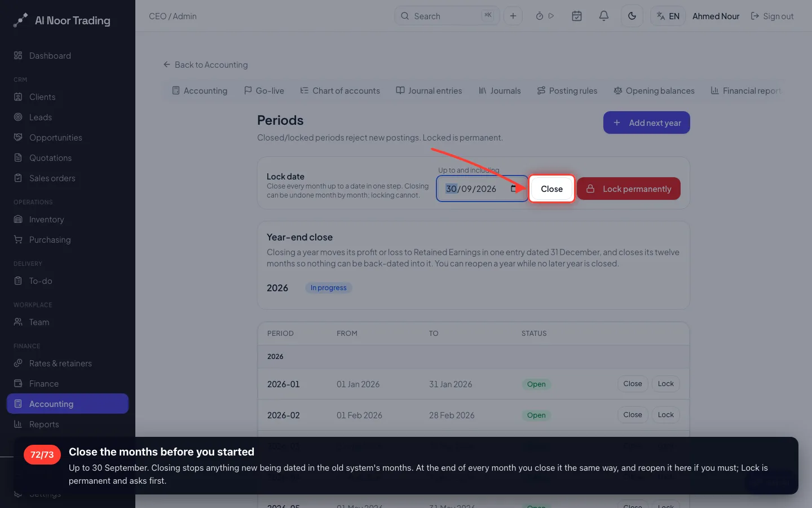The width and height of the screenshot is (812, 508).
Task: Close period 2026-01 using its row button
Action: [633, 384]
